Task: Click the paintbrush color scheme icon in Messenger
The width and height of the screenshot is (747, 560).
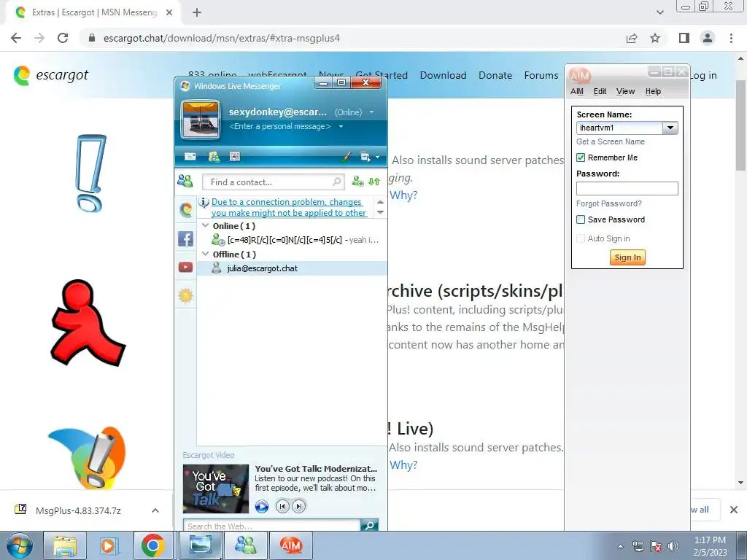Action: click(x=347, y=156)
